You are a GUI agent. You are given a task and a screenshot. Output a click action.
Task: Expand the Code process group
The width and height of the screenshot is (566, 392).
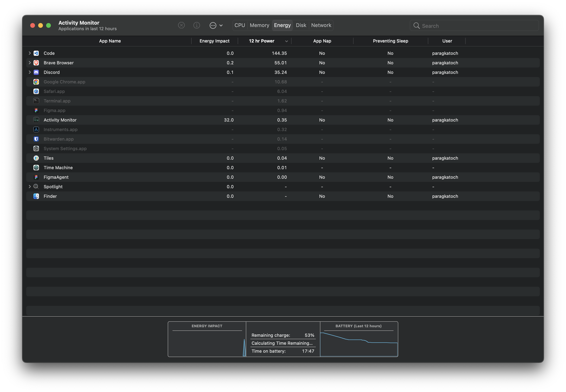[x=30, y=53]
